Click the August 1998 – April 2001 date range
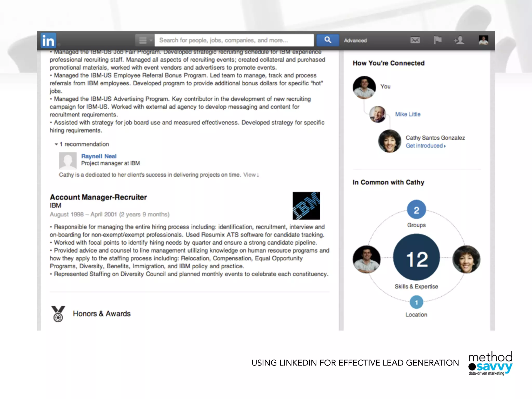 coord(110,215)
